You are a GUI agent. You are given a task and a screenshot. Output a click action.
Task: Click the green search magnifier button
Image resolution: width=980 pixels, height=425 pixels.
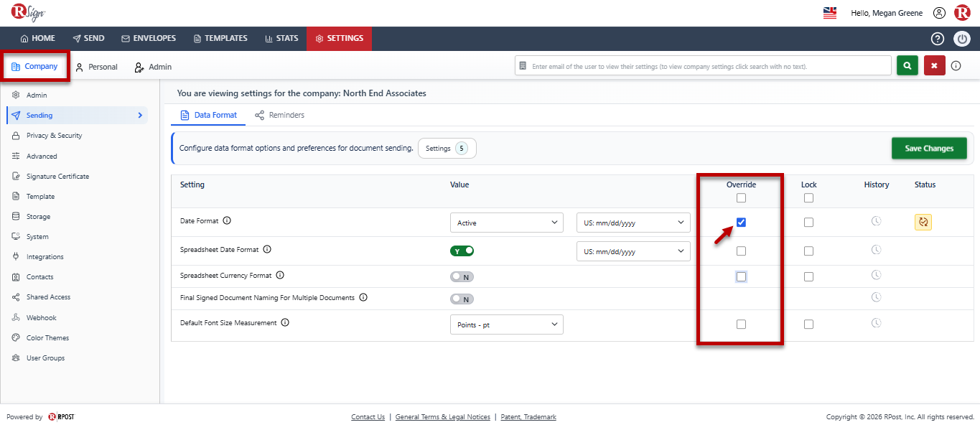click(907, 65)
